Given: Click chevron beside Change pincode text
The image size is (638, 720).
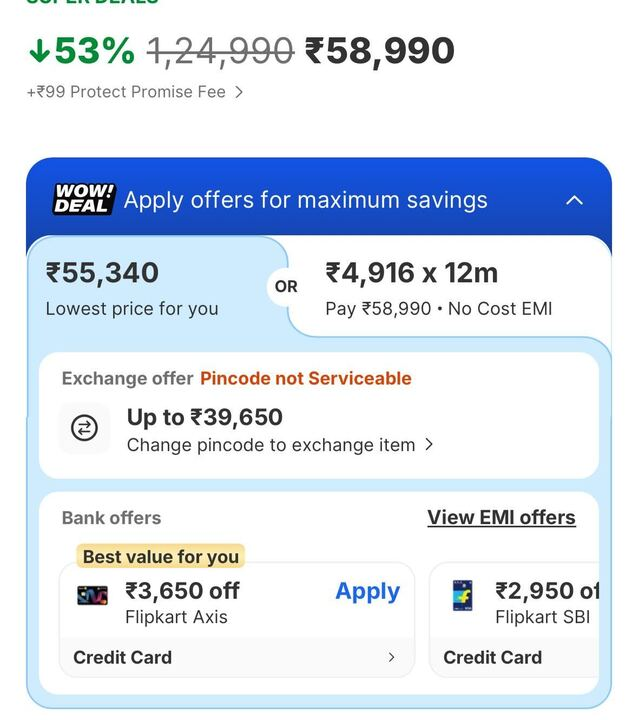Looking at the screenshot, I should coord(429,444).
